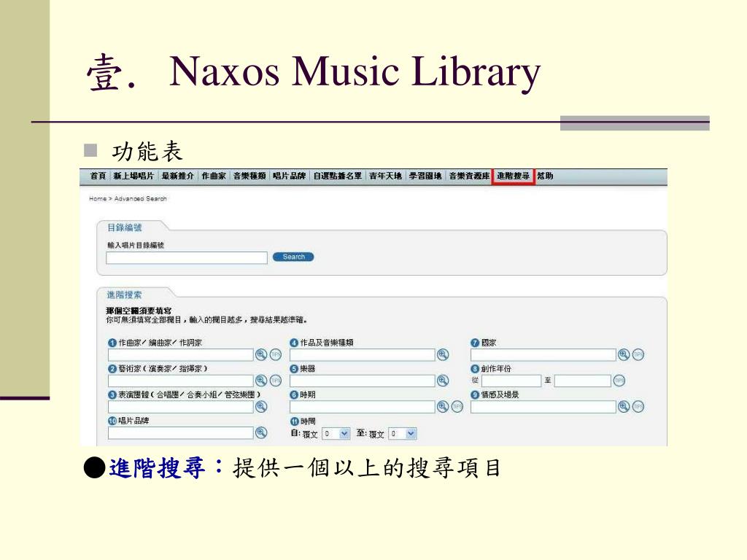Follow the Home breadcrumb link
Viewport: 747px width, 560px height.
tap(98, 198)
